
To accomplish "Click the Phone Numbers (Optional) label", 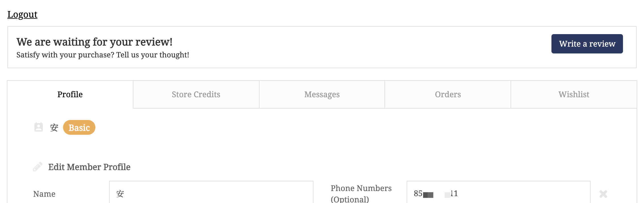I will (x=361, y=193).
